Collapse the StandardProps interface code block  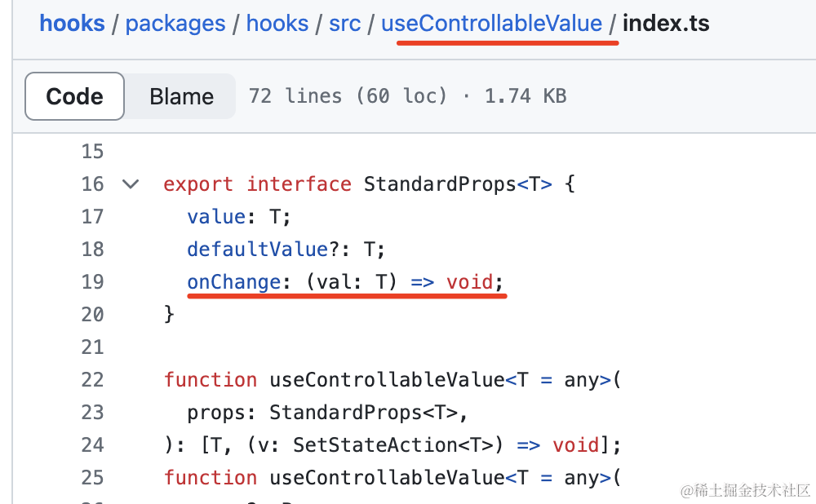pos(130,184)
